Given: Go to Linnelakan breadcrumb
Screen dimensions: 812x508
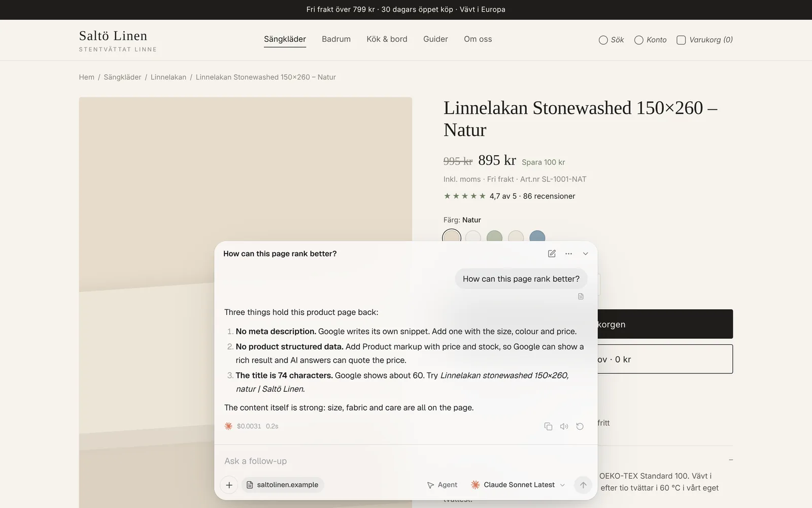Looking at the screenshot, I should [x=168, y=77].
